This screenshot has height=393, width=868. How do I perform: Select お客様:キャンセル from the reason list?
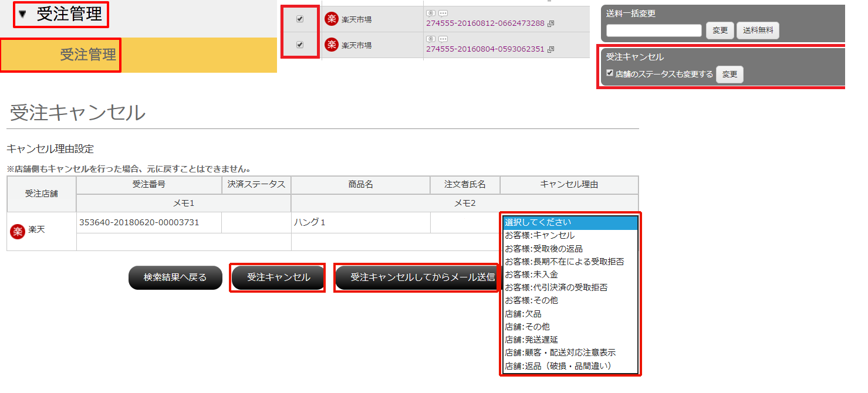pyautogui.click(x=539, y=235)
